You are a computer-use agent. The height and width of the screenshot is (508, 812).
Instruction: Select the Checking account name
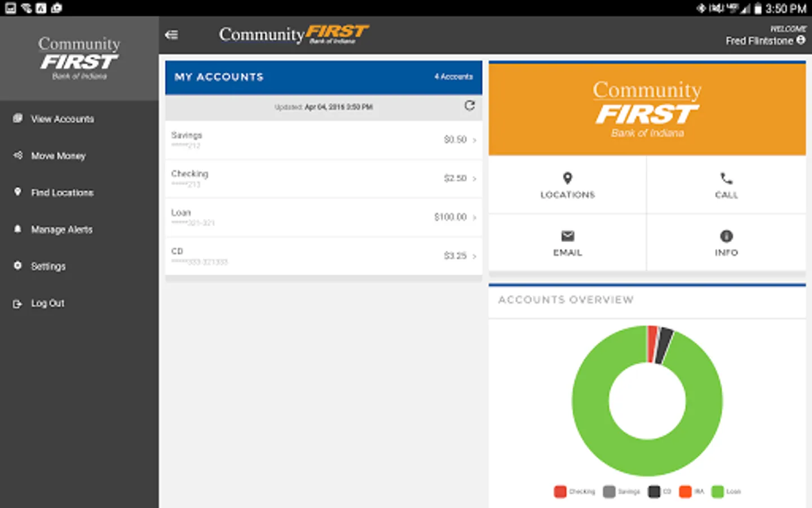point(190,174)
